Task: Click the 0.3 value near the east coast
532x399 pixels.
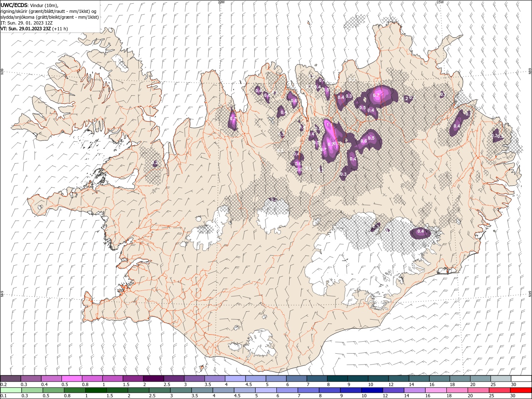Action: pyautogui.click(x=495, y=136)
